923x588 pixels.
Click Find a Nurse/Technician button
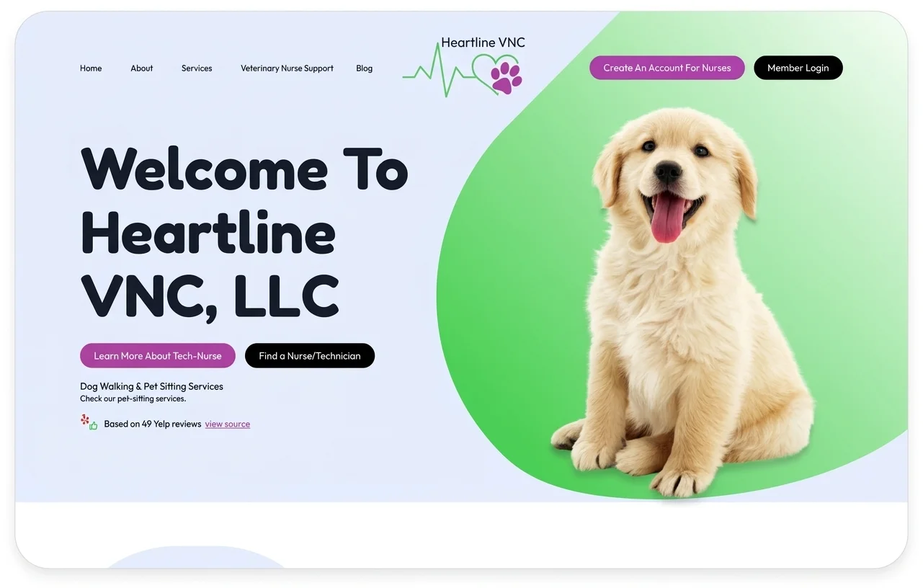coord(310,355)
